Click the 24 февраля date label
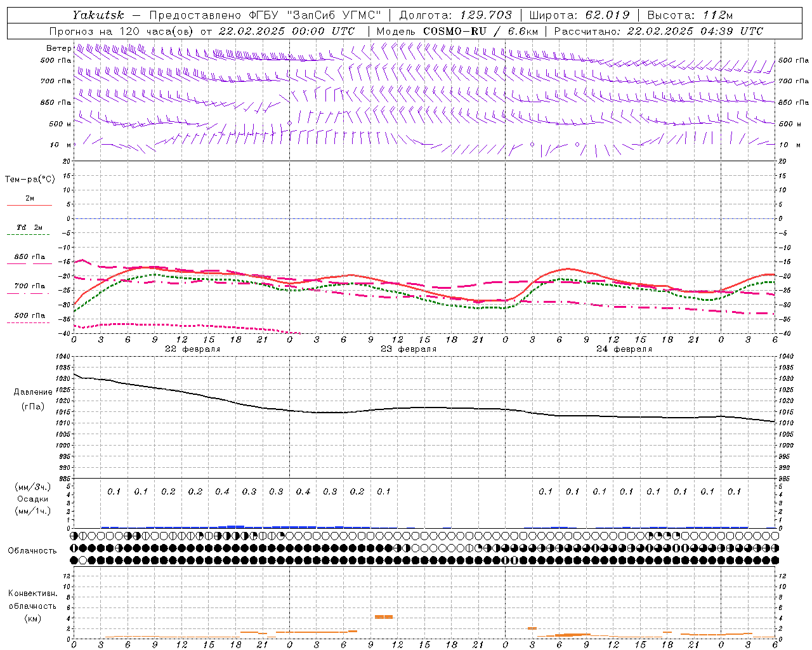 click(x=624, y=349)
